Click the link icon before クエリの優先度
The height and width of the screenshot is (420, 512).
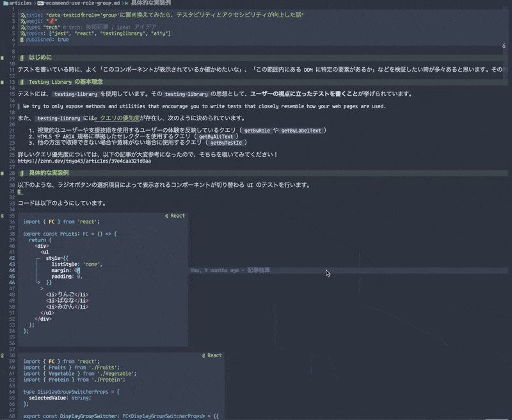(95, 118)
